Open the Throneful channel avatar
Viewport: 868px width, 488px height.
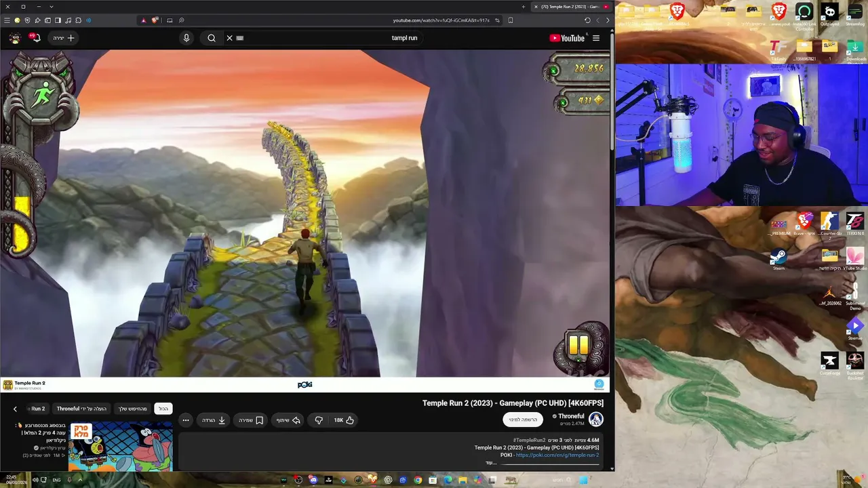click(x=596, y=420)
